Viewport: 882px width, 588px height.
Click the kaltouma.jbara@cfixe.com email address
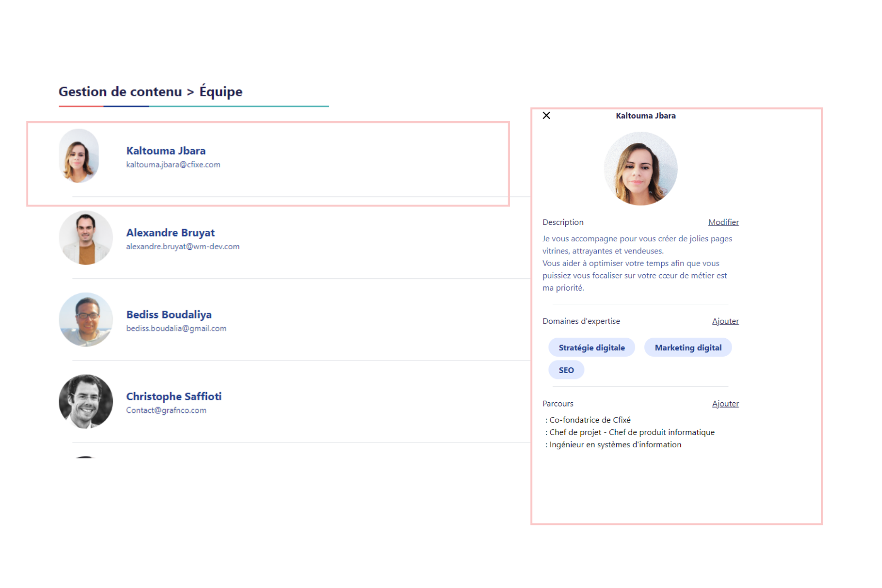173,165
